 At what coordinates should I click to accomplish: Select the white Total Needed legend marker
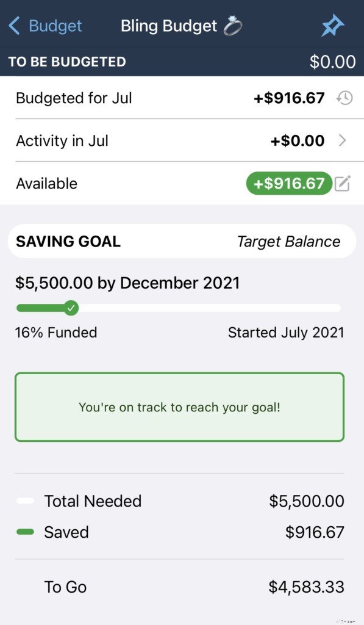[24, 500]
